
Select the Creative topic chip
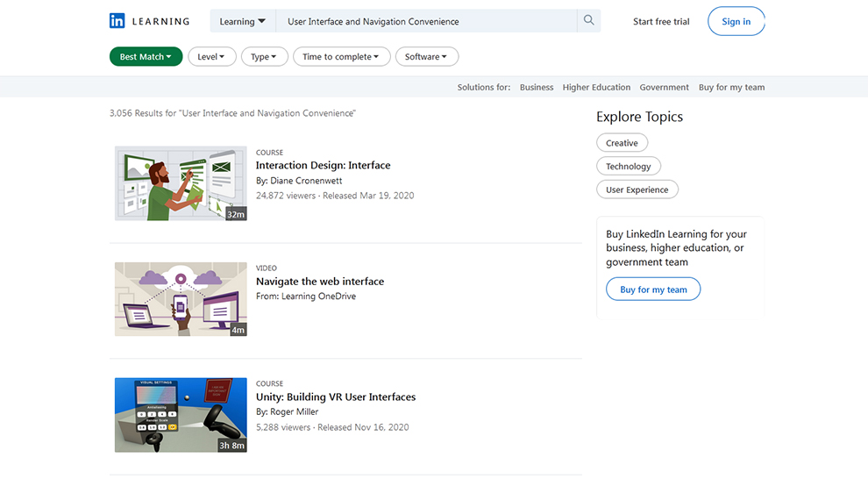pyautogui.click(x=622, y=143)
